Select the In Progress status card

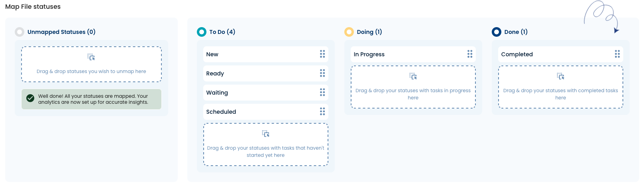pos(413,54)
